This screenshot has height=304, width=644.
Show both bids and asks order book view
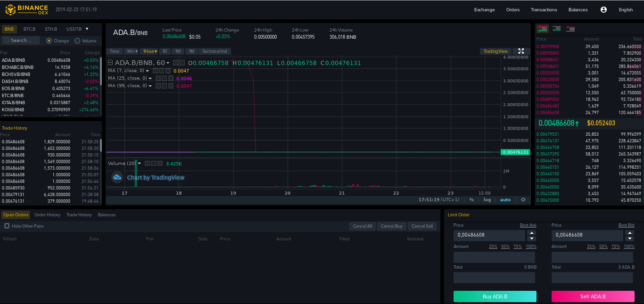tap(542, 29)
